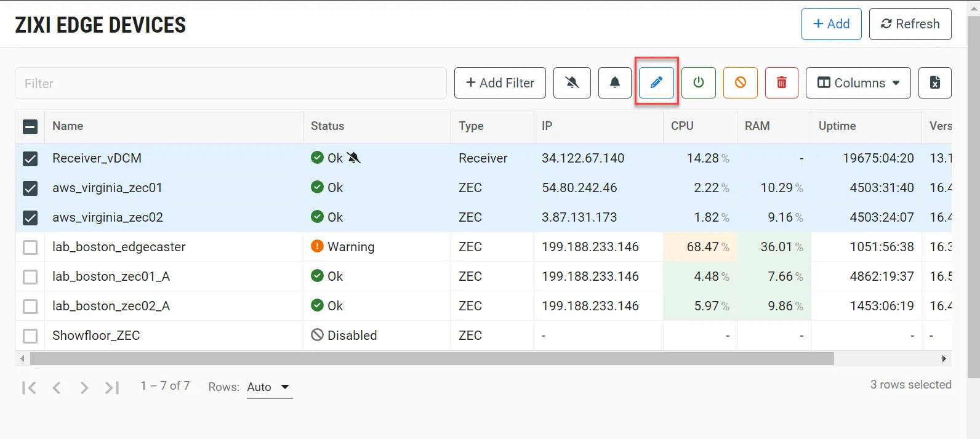
Task: Click the blue pencil edit icon
Action: [x=656, y=83]
